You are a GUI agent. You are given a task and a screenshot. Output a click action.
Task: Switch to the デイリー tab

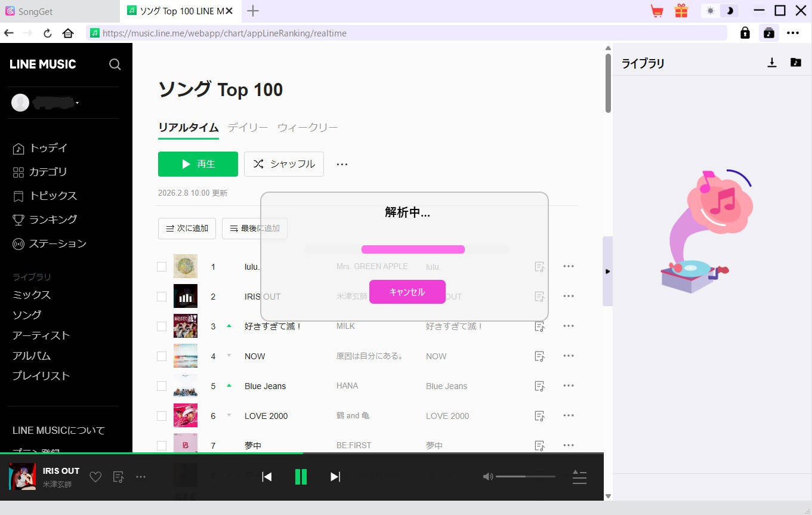[x=247, y=127]
